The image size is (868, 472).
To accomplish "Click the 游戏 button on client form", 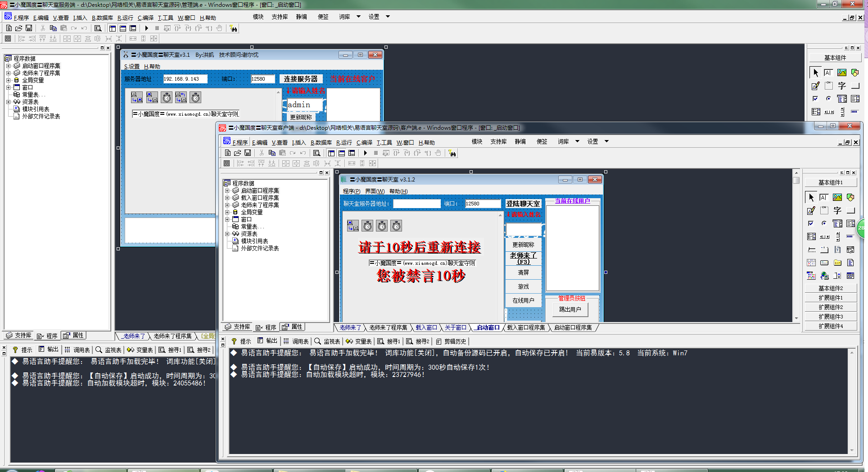I will point(523,286).
